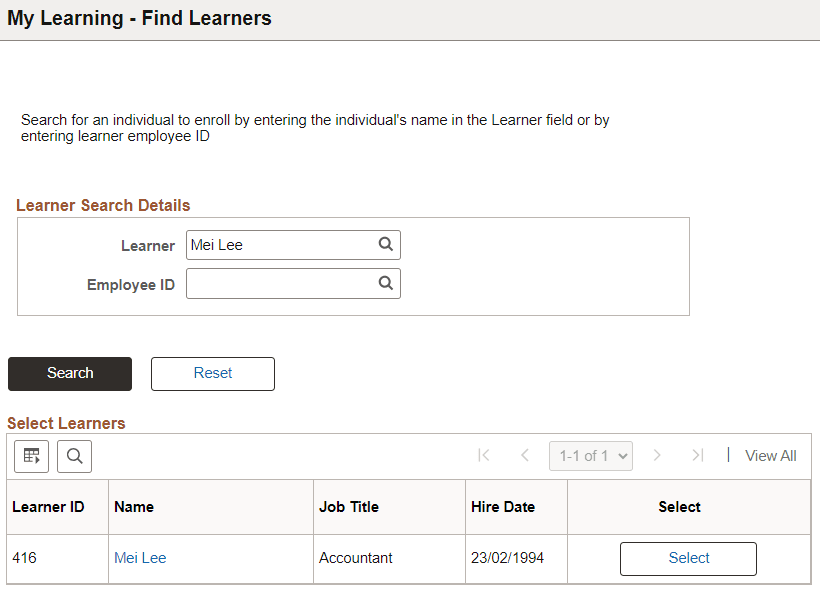
Task: Jump to the last page of results
Action: coord(698,455)
